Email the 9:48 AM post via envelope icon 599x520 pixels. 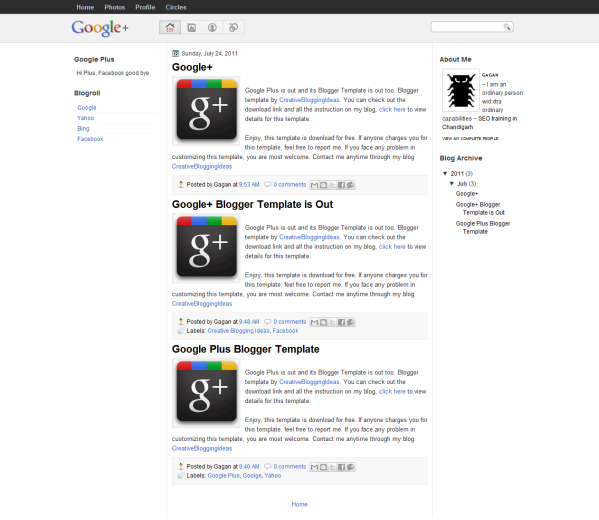pos(314,322)
